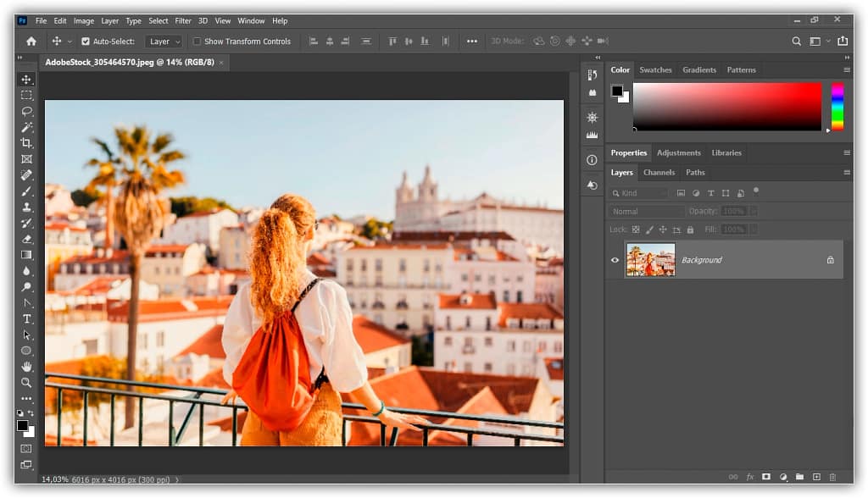The image size is (868, 498).
Task: Open the Opacity slider dropdown arrow
Action: (753, 212)
